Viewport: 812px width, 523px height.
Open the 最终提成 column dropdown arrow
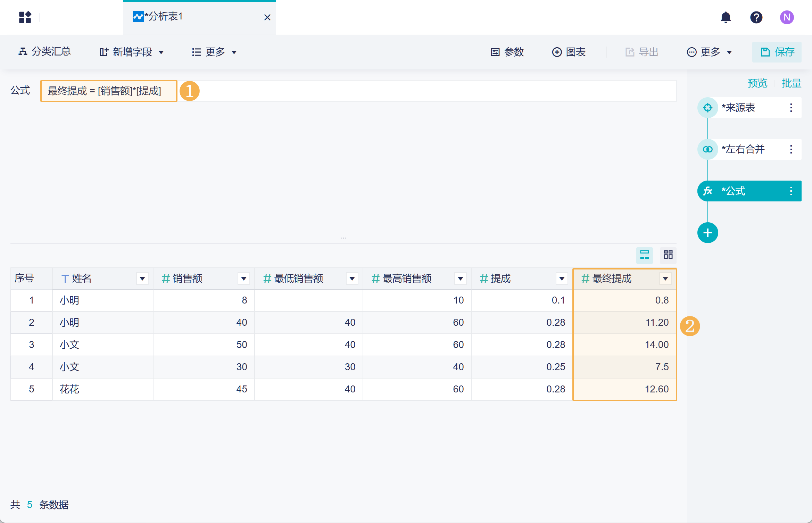(665, 279)
